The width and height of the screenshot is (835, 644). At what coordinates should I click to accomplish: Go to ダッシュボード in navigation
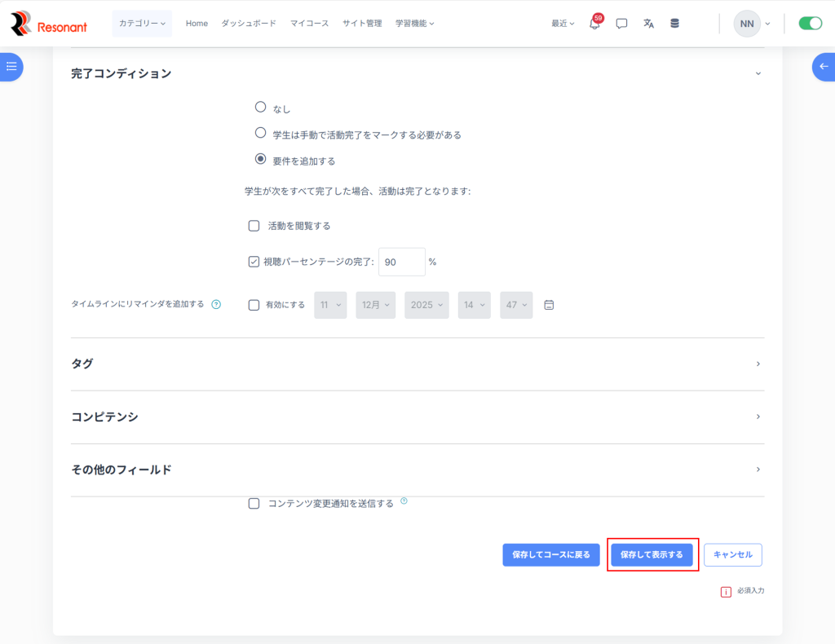tap(249, 24)
